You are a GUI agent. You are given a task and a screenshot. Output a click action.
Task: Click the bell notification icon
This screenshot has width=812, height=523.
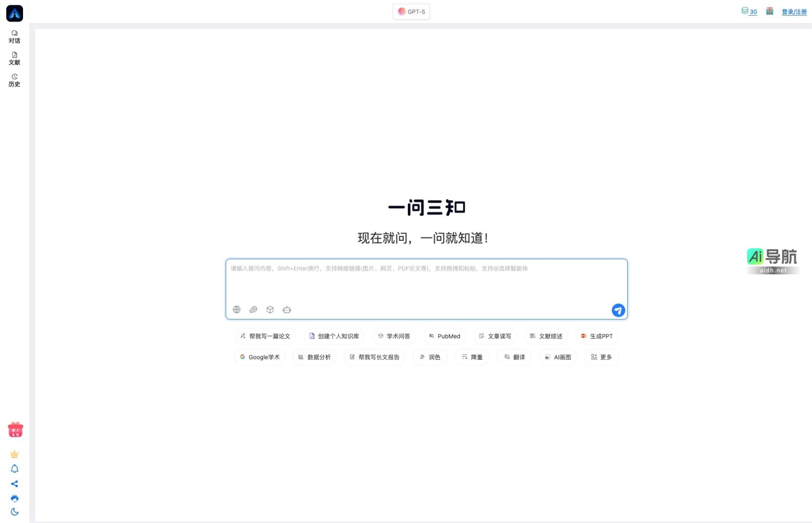pos(15,469)
